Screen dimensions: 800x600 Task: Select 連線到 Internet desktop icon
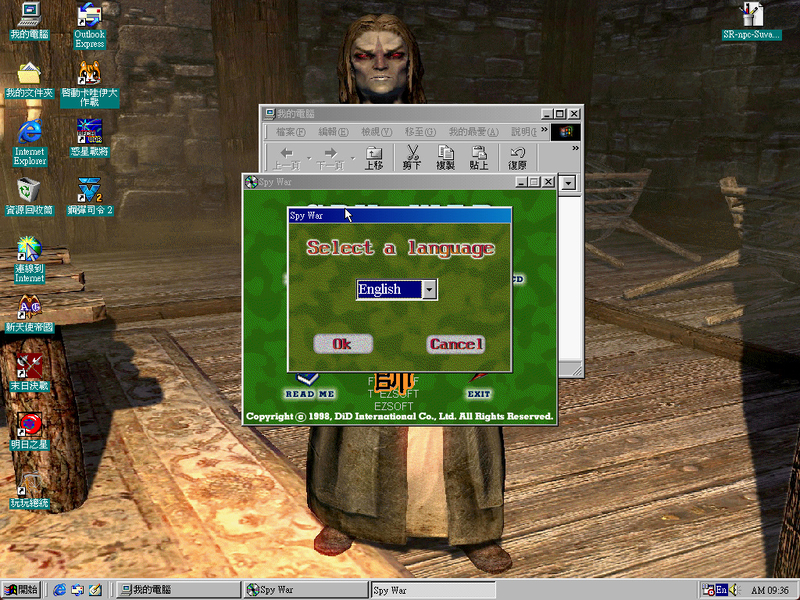point(29,260)
